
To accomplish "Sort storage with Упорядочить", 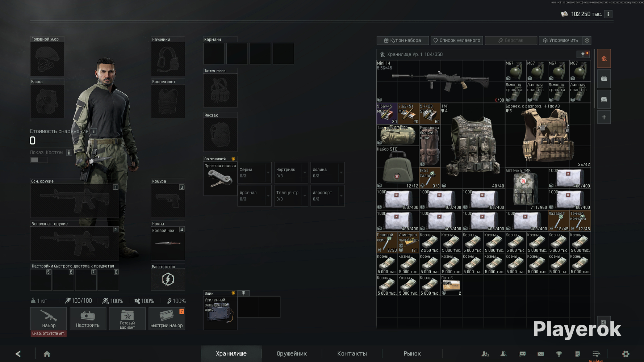I will click(x=561, y=41).
